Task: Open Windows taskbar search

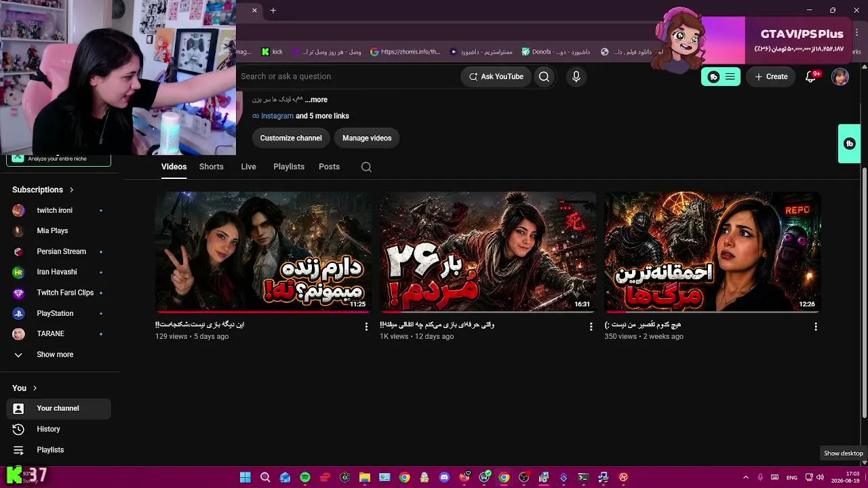Action: (265, 477)
